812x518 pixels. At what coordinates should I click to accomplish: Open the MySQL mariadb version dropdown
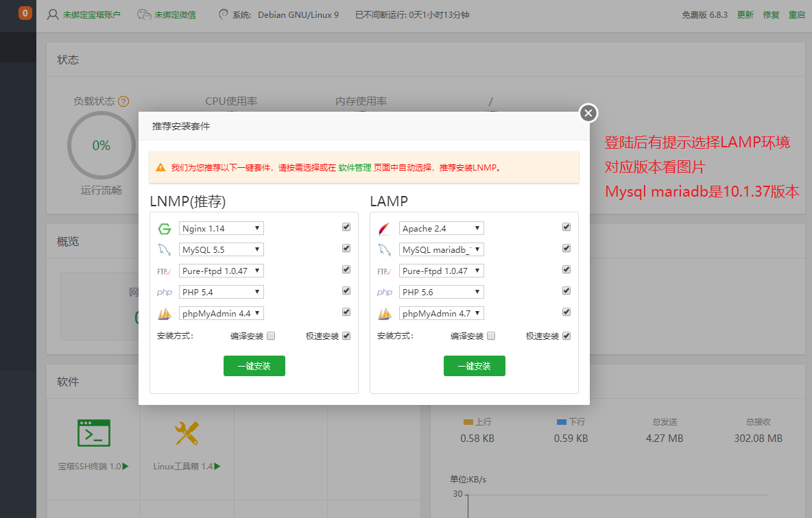(x=441, y=249)
